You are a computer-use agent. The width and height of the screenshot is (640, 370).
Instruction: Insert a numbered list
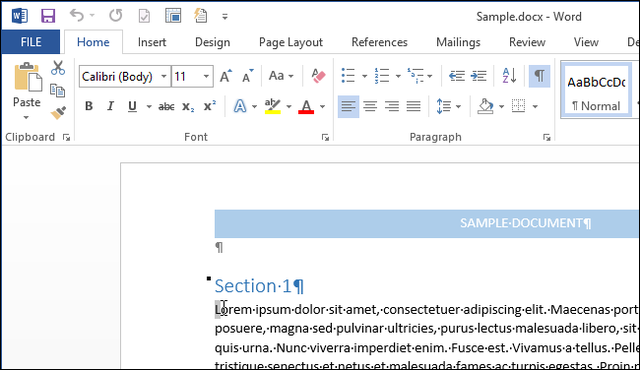[382, 75]
